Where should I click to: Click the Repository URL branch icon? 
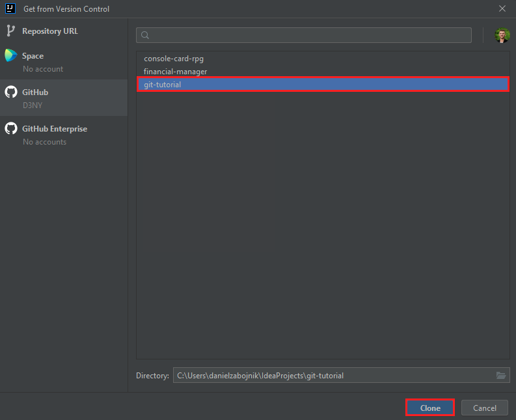10,31
